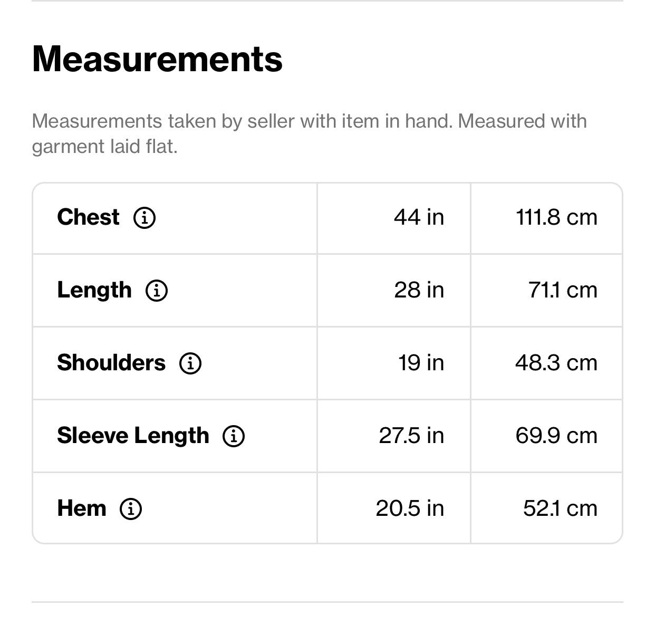Click the Sleeve Length info icon
This screenshot has height=644, width=655.
tap(234, 436)
